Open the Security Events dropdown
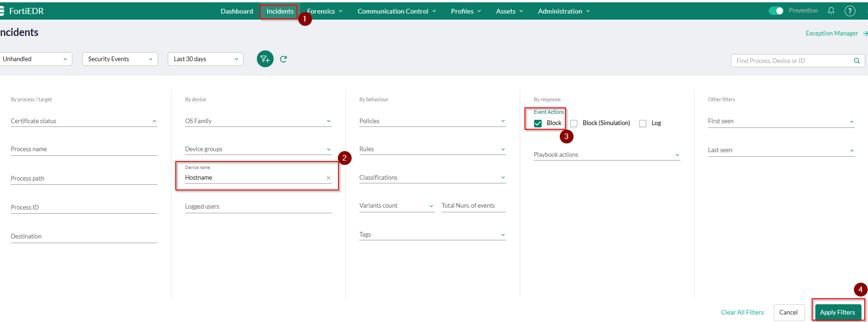 point(120,59)
